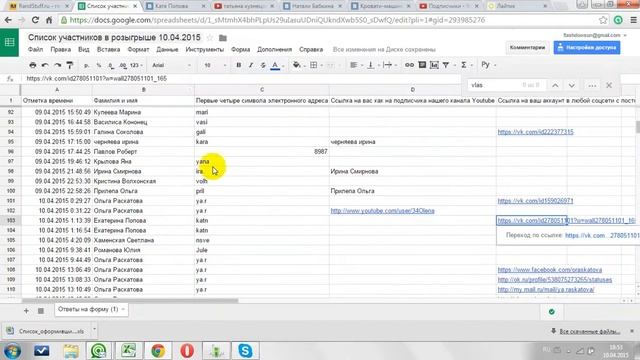The height and width of the screenshot is (360, 640).
Task: Open the Данные menu
Action: pyautogui.click(x=167, y=49)
